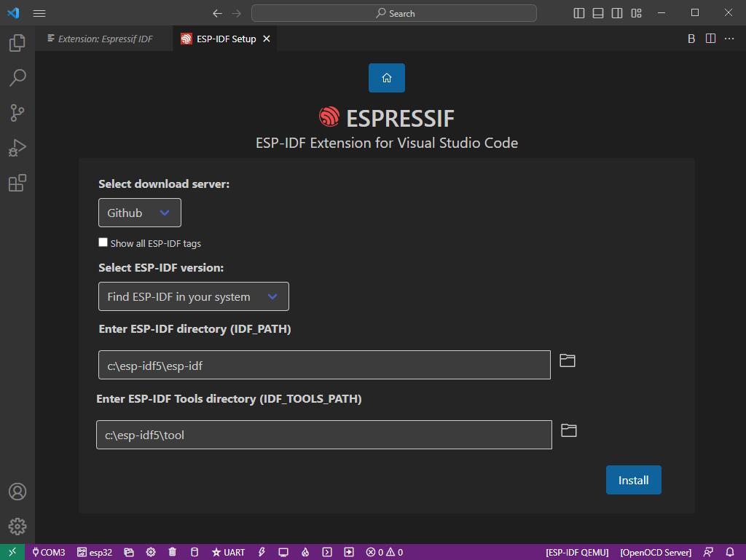Click OpenOCD Server in status bar
This screenshot has width=746, height=560.
click(x=655, y=552)
